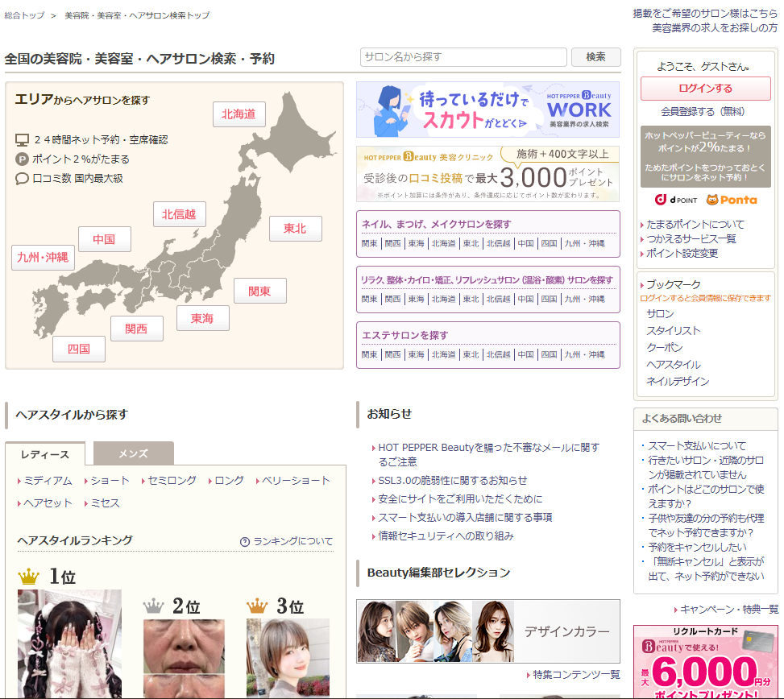784x699 pixels.
Task: Select 東北 on the area map
Action: click(x=295, y=229)
